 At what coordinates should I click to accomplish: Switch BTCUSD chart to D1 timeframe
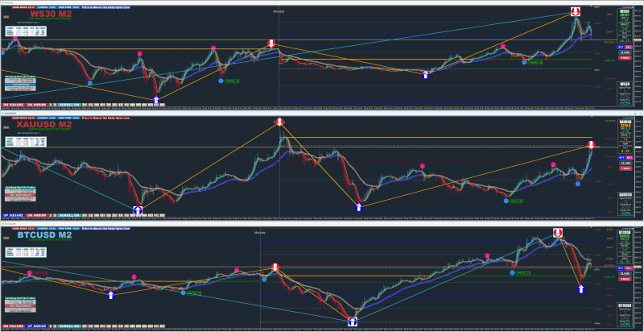(x=85, y=325)
